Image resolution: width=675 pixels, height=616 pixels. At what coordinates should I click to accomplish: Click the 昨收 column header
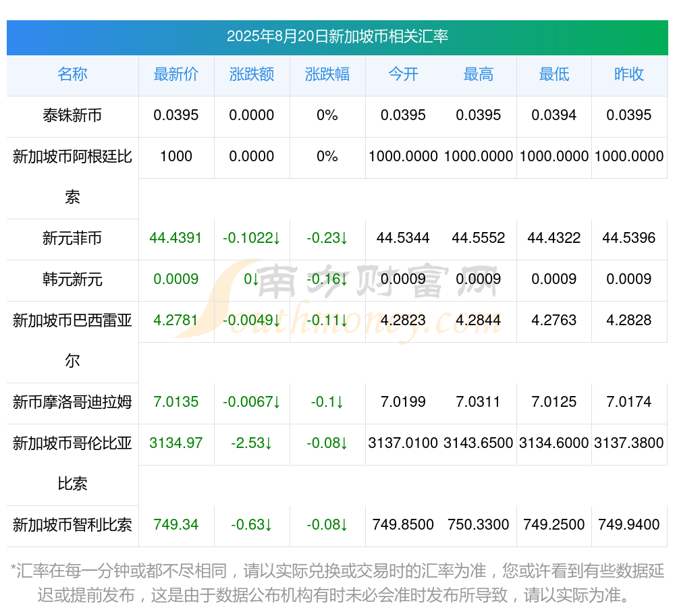pyautogui.click(x=629, y=74)
